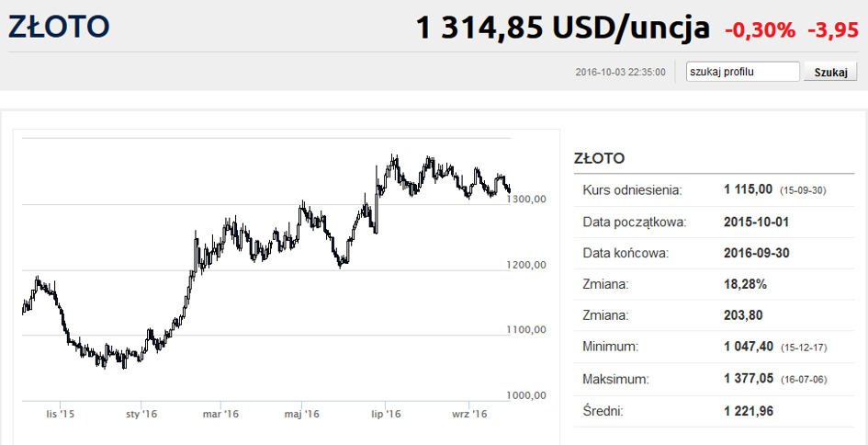Screen dimensions: 868x445
Task: Click the ZŁOTO page heading
Action: click(59, 28)
